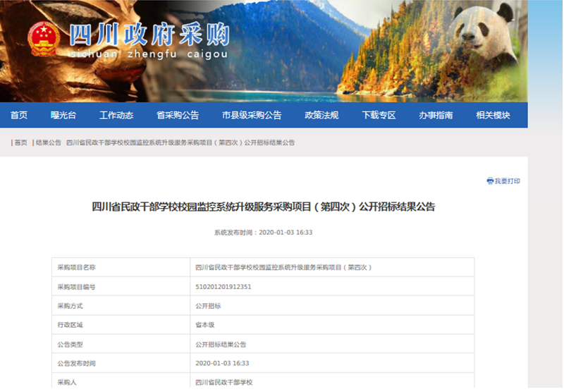Open the 下载专区 navigation item

[379, 116]
